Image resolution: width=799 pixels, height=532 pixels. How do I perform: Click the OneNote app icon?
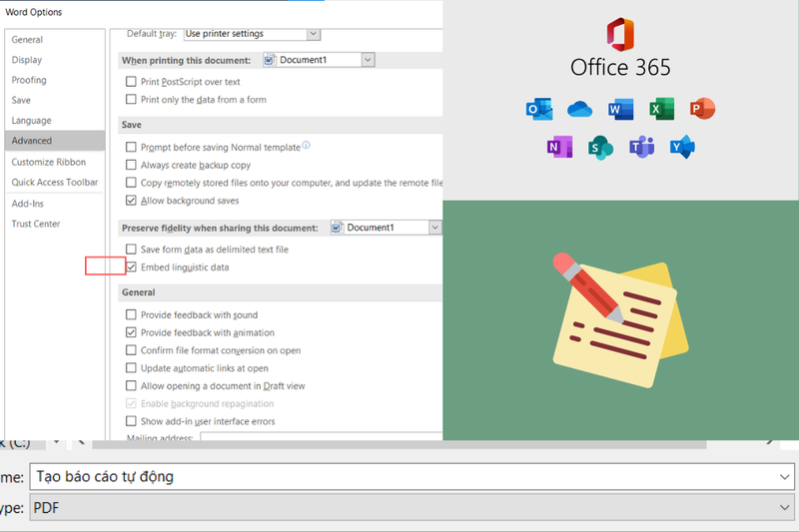559,147
